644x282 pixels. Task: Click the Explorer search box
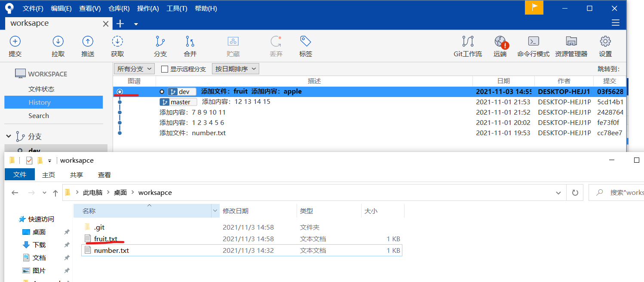(x=616, y=193)
